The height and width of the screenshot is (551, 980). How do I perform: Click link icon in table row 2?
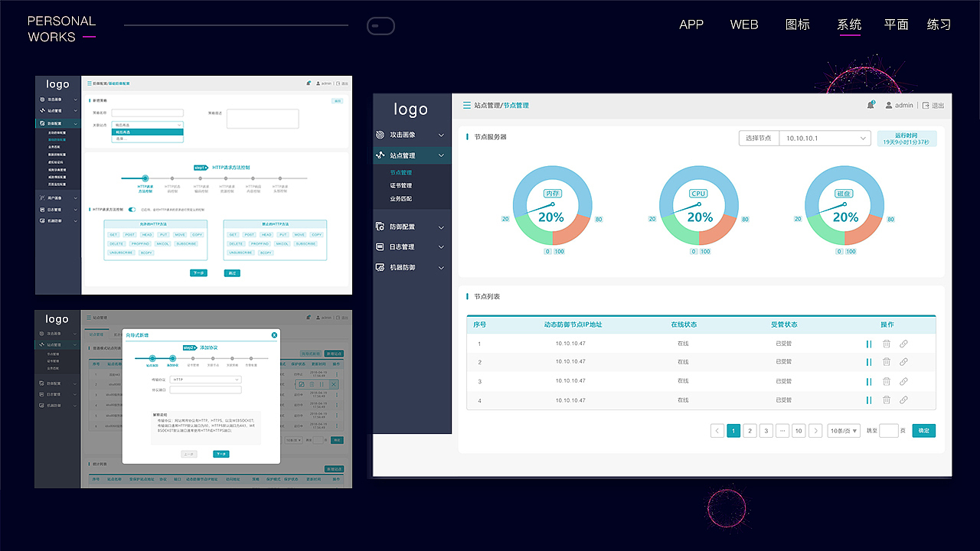903,363
